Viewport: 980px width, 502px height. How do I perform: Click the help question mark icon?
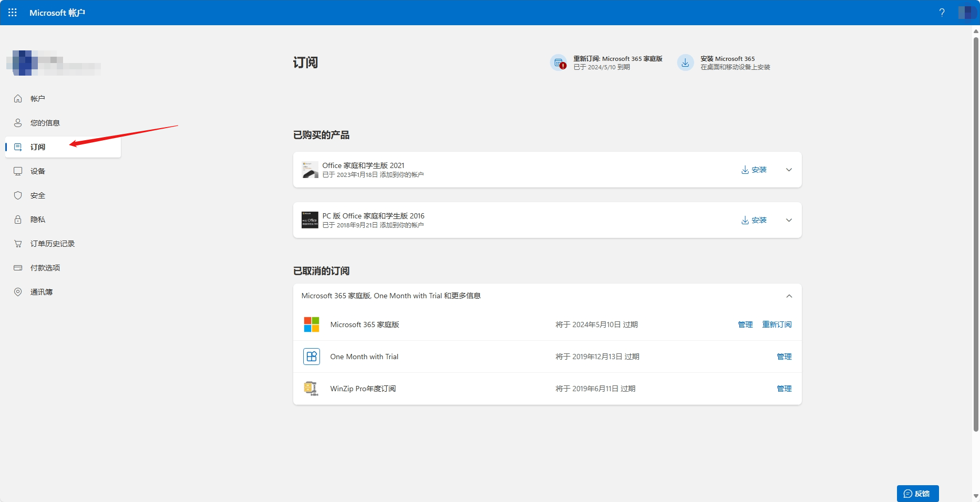pyautogui.click(x=942, y=13)
